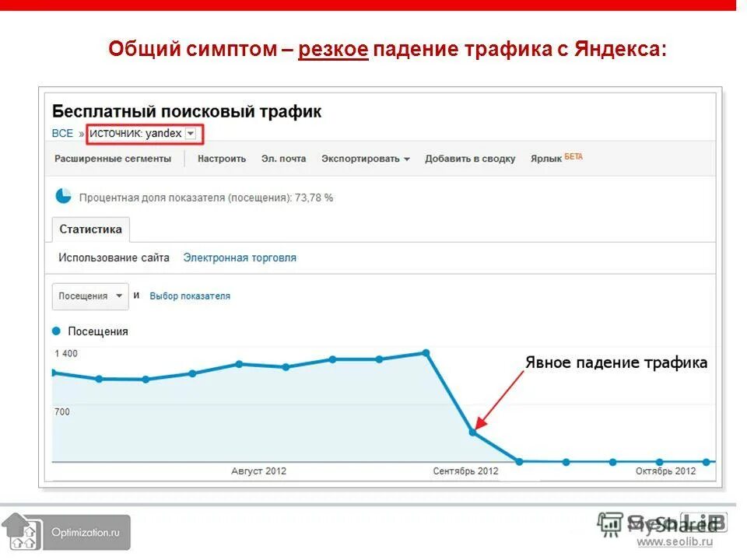Click the Бесплатный поисковый трафик heading
The image size is (747, 560).
click(x=187, y=111)
